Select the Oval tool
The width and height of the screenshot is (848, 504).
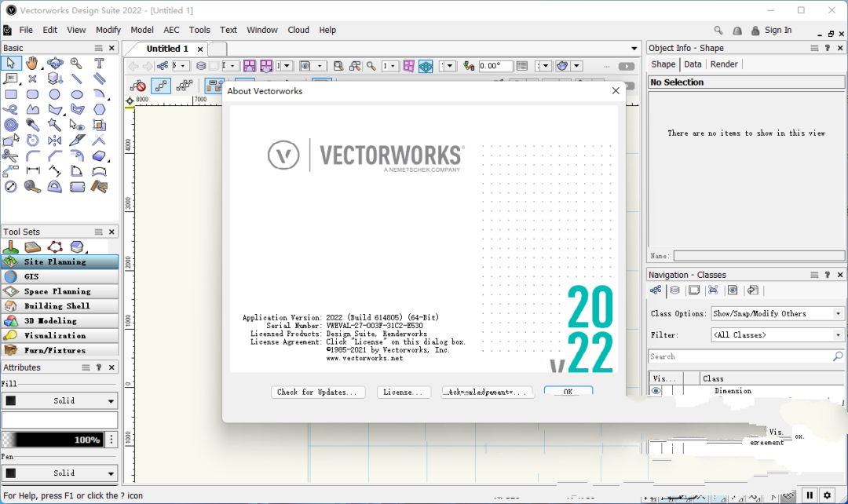point(77,95)
